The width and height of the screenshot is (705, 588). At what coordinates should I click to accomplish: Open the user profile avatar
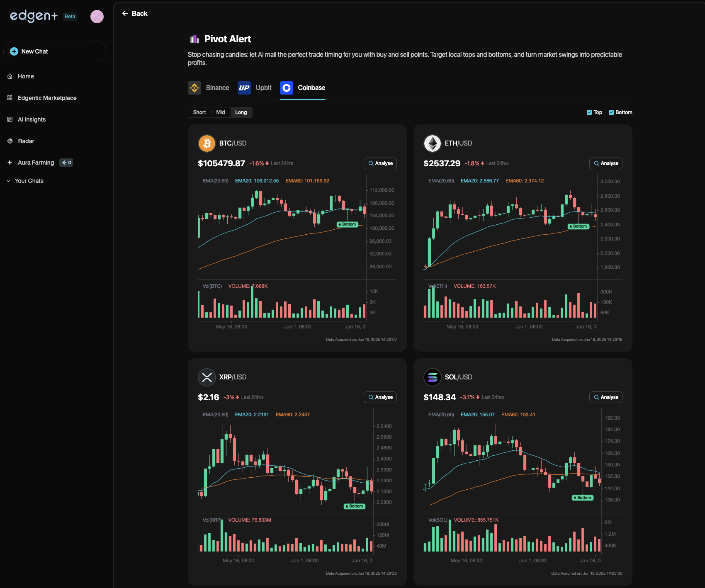click(97, 17)
